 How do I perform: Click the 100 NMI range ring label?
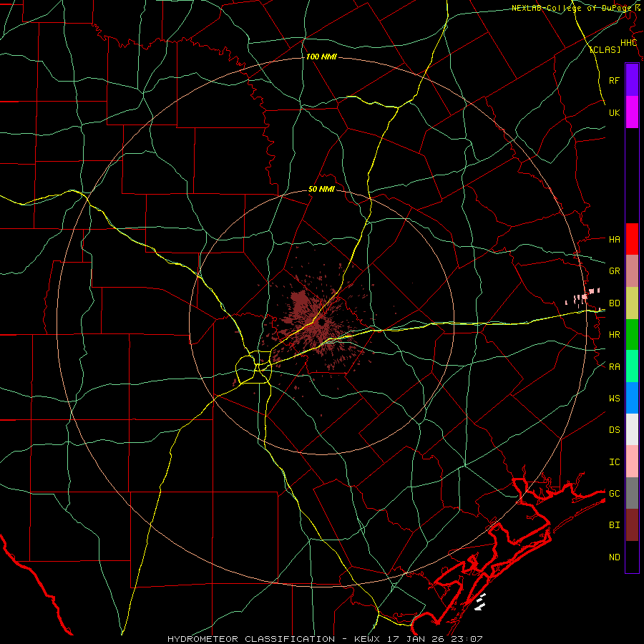321,57
